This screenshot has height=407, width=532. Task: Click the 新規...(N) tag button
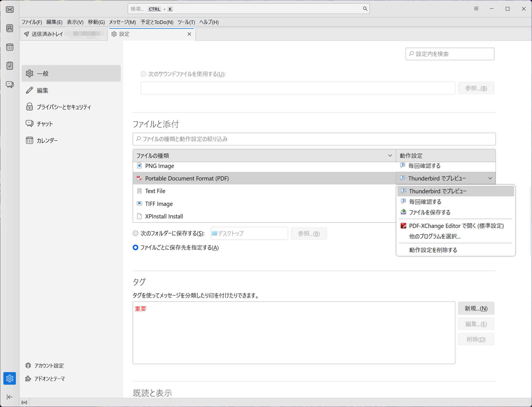pyautogui.click(x=476, y=308)
